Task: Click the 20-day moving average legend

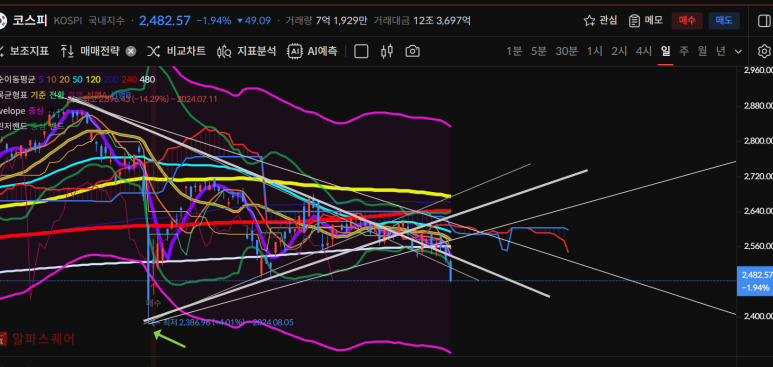Action: [x=64, y=79]
